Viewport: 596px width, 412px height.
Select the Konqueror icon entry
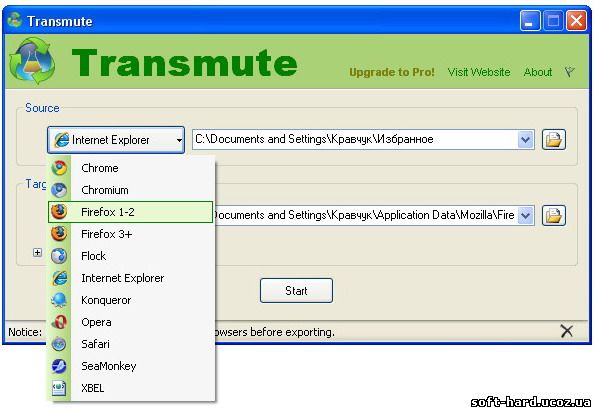coord(59,300)
